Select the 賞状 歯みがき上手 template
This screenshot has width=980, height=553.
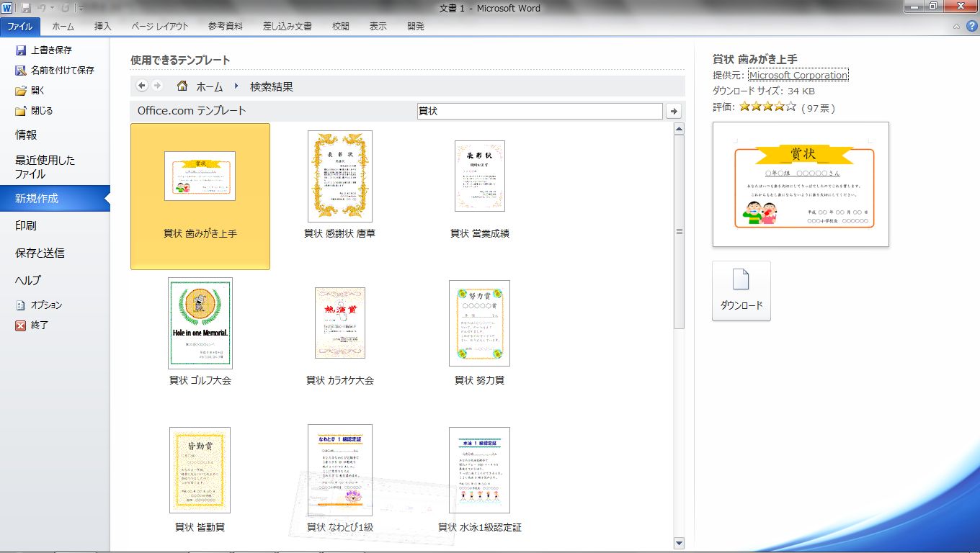click(200, 197)
